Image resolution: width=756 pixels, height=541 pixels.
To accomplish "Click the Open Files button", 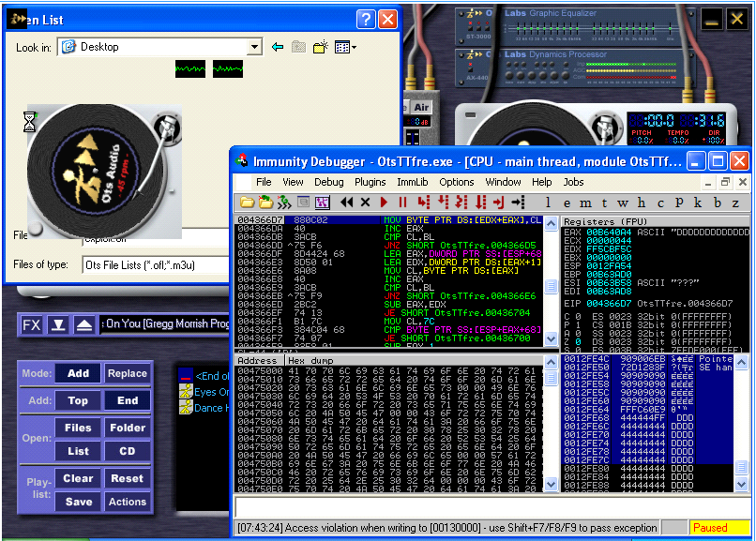I will click(x=78, y=428).
